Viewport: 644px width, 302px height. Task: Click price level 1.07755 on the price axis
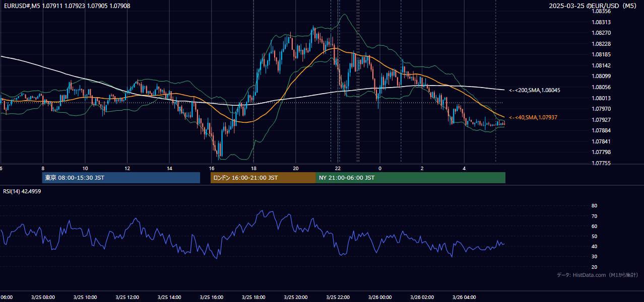[x=602, y=163]
